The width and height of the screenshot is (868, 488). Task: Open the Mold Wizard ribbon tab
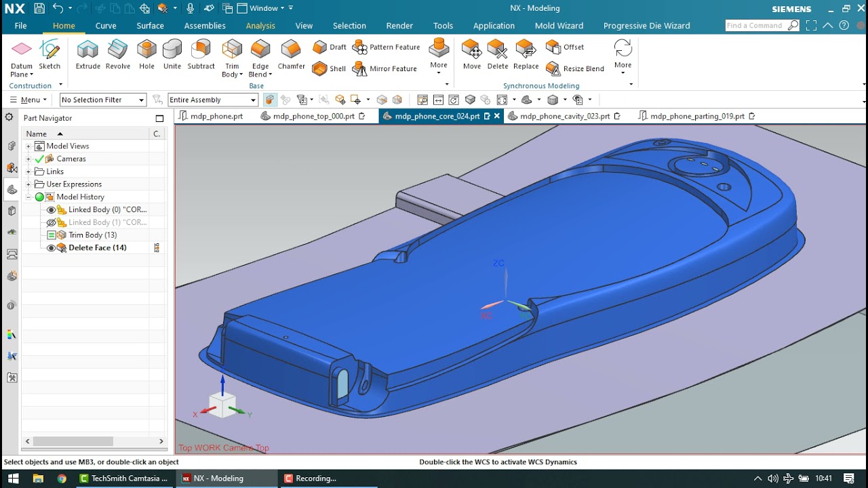tap(559, 26)
